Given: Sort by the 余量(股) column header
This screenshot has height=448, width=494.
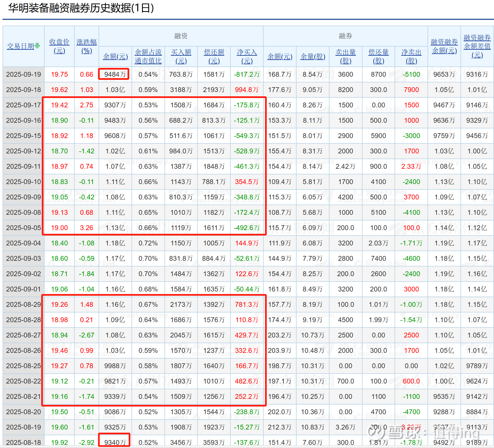Looking at the screenshot, I should pyautogui.click(x=313, y=57).
